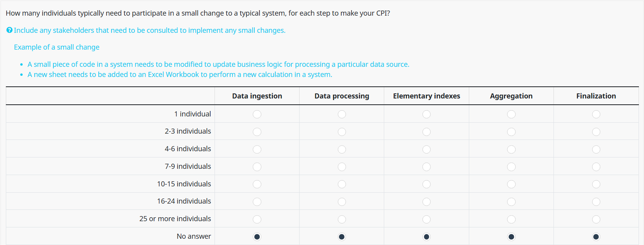Click No answer for Elementary indexes
644x245 pixels.
pyautogui.click(x=427, y=237)
